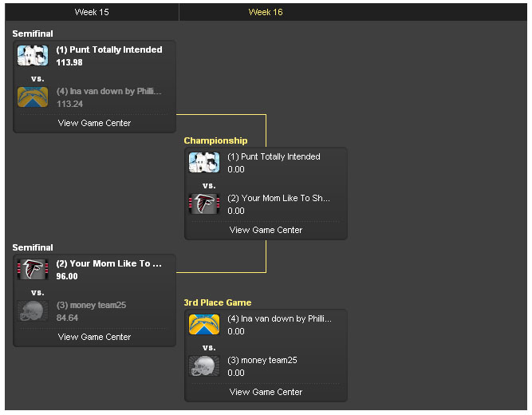Screen dimensions: 532x415
Task: Open View Game Center for Championship
Action: [266, 230]
